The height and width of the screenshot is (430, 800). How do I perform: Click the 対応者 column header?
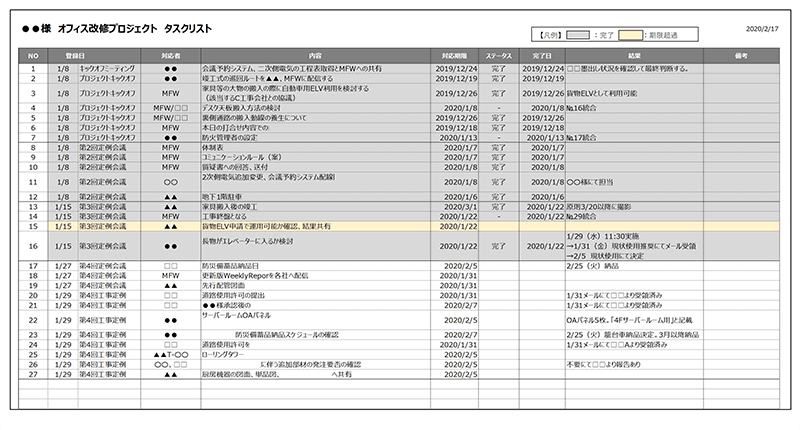coord(171,55)
